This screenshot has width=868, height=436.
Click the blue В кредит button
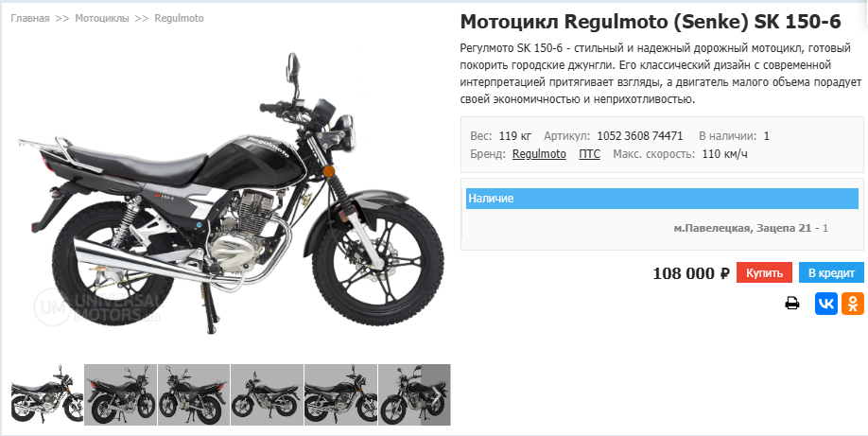[x=831, y=272]
